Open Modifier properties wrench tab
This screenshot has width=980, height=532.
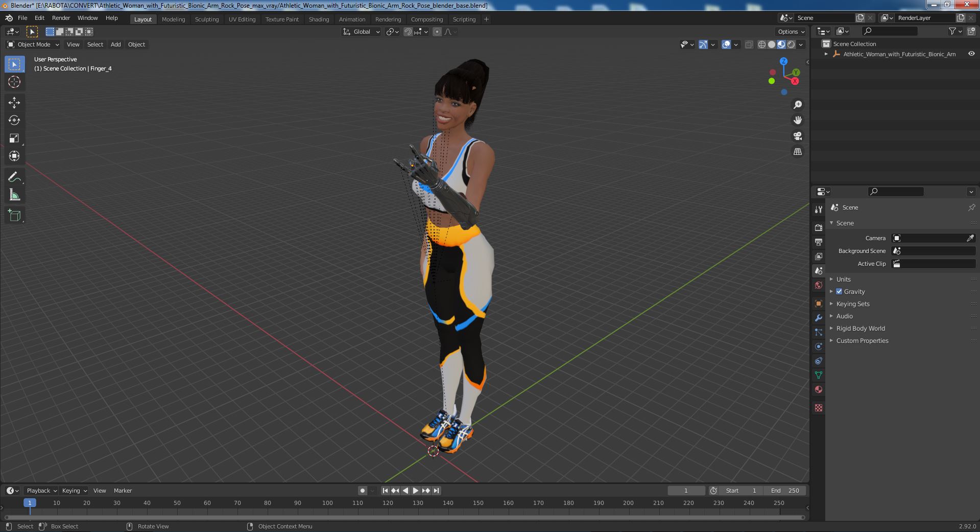point(819,318)
